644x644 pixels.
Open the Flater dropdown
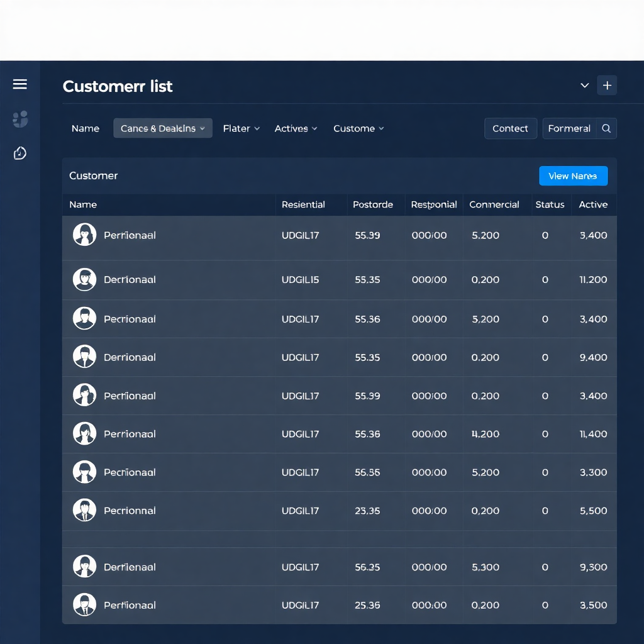[241, 128]
